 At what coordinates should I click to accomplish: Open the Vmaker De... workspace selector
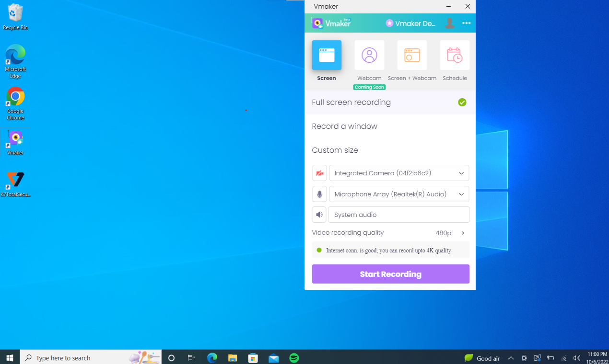pos(410,23)
